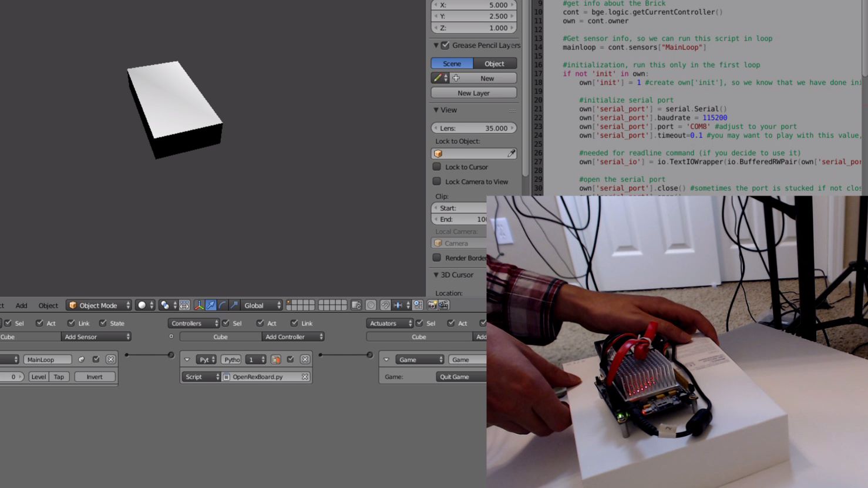Enable the Lock to Cursor checkbox
Viewport: 868px width, 488px height.
437,167
